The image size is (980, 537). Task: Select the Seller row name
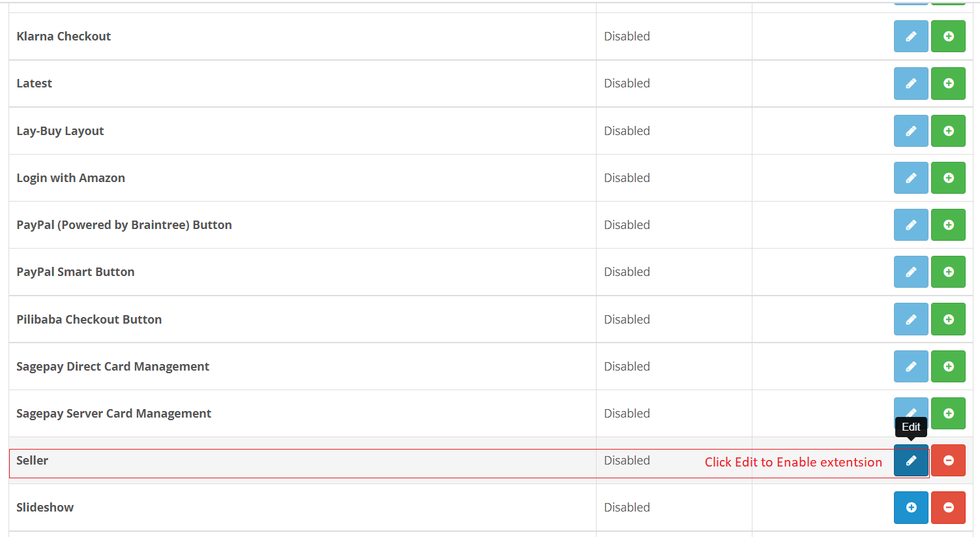pos(32,461)
